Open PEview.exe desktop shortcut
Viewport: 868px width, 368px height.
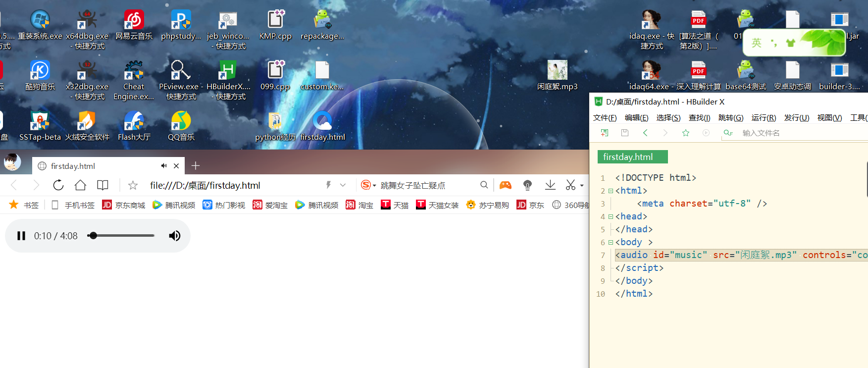(x=181, y=80)
